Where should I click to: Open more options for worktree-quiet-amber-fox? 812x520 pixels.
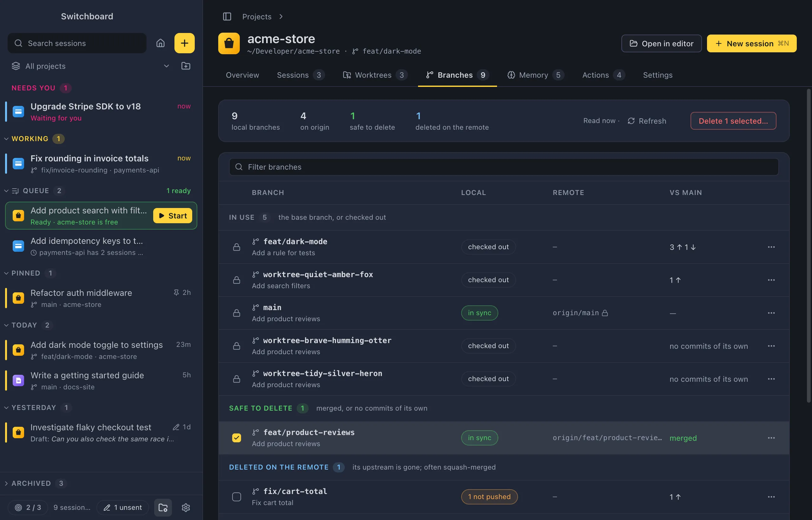tap(771, 280)
